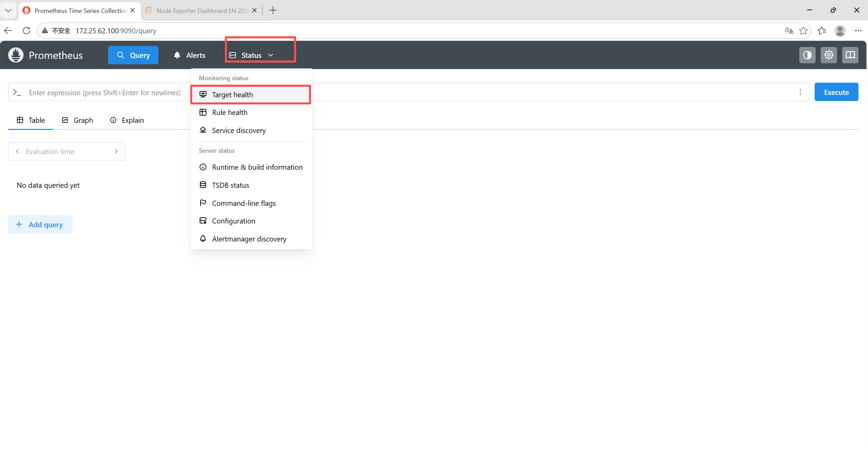
Task: Open the documentation book icon
Action: coord(850,55)
